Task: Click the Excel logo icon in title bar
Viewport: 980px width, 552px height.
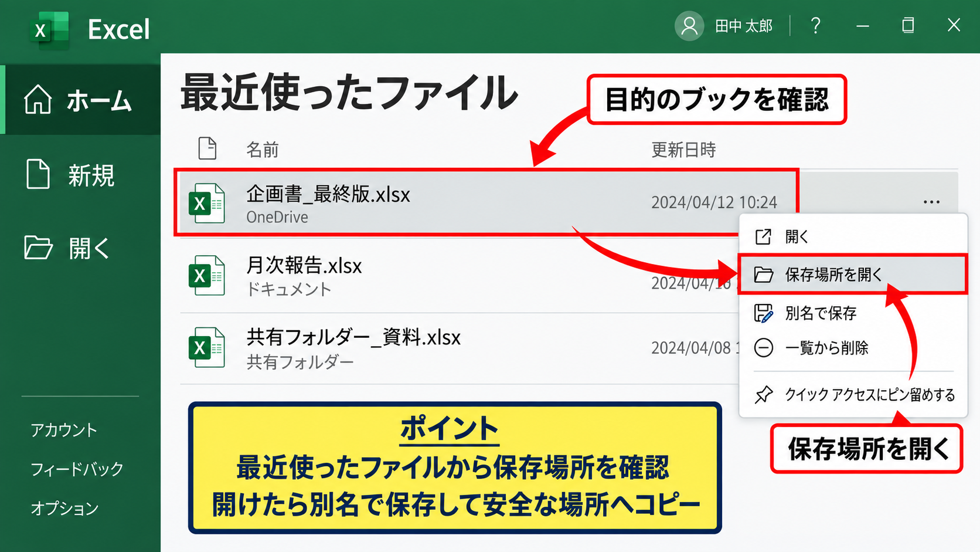Action: [49, 29]
